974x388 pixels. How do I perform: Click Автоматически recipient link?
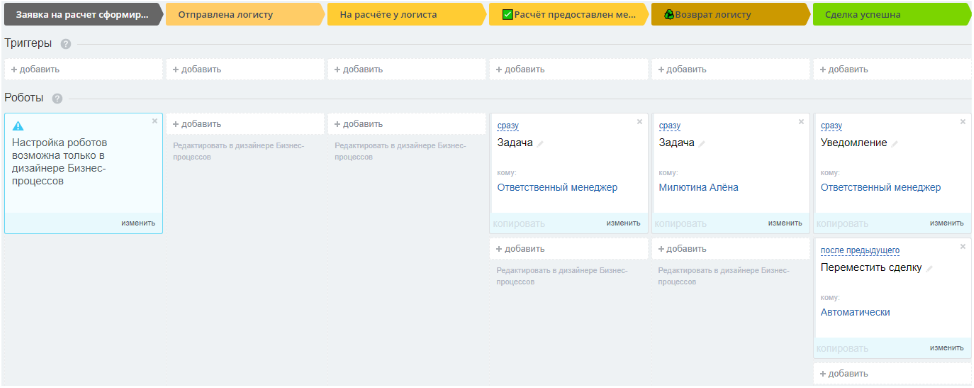pos(855,312)
